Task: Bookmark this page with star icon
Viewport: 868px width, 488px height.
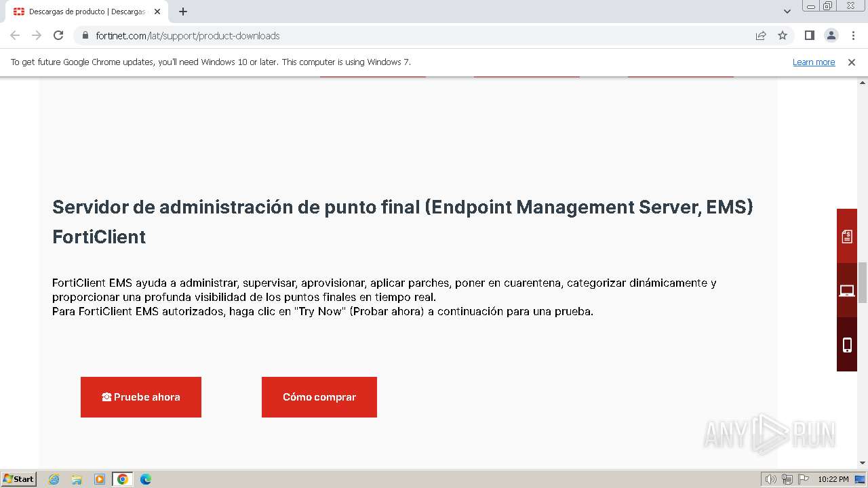Action: click(x=783, y=35)
